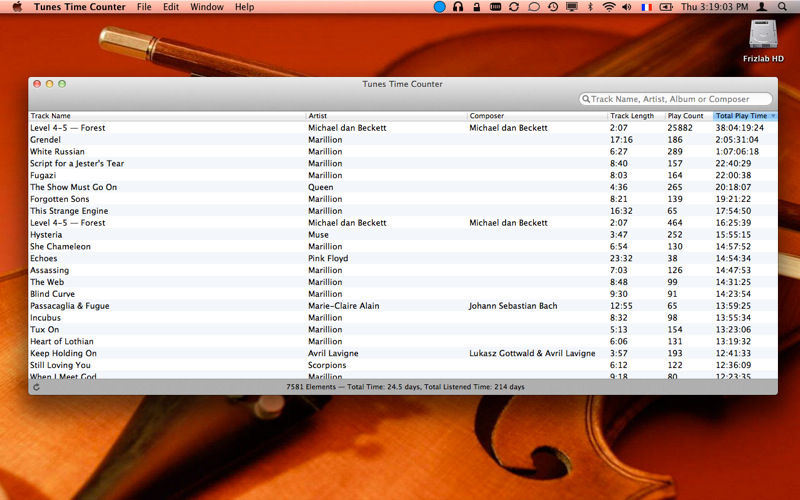This screenshot has width=800, height=500.
Task: Open the speech bubble menu bar icon
Action: click(x=534, y=7)
